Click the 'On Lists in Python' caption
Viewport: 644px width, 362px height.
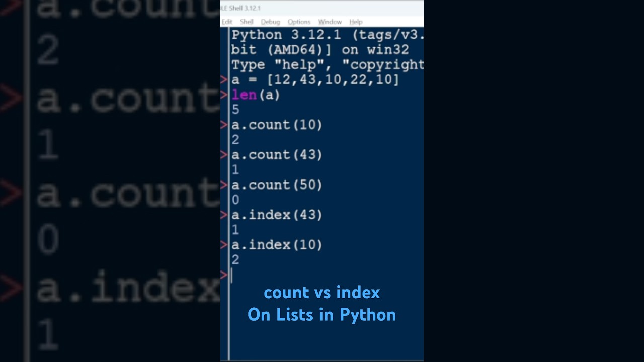(322, 315)
